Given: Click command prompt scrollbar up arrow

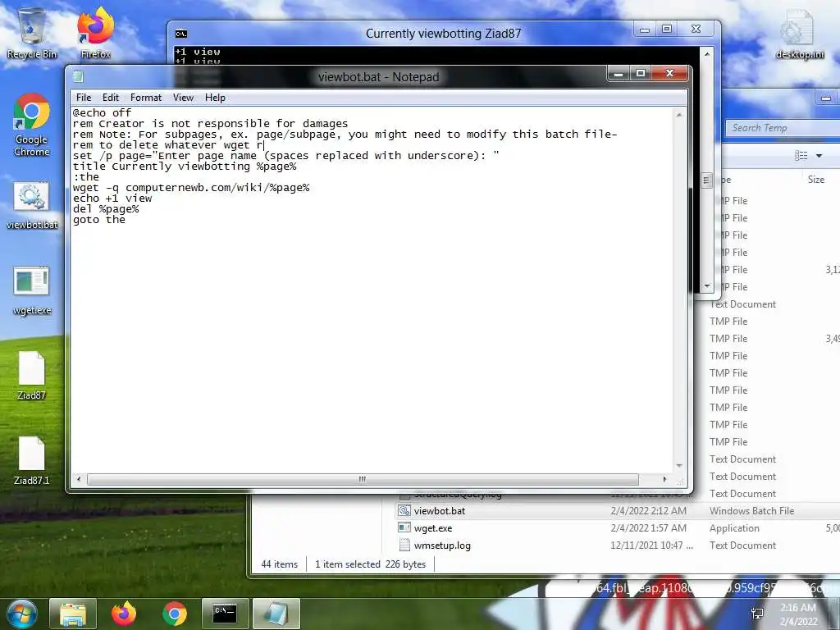Looking at the screenshot, I should [707, 53].
